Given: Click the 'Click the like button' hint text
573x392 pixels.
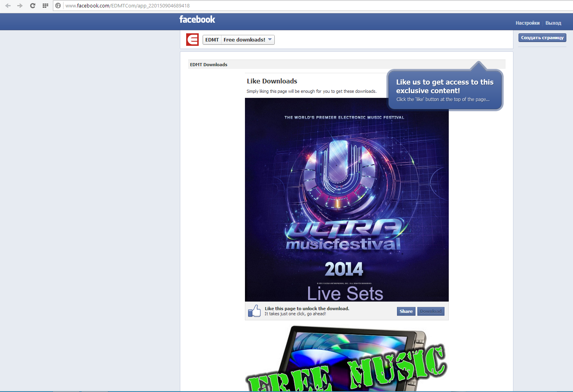Looking at the screenshot, I should point(443,99).
